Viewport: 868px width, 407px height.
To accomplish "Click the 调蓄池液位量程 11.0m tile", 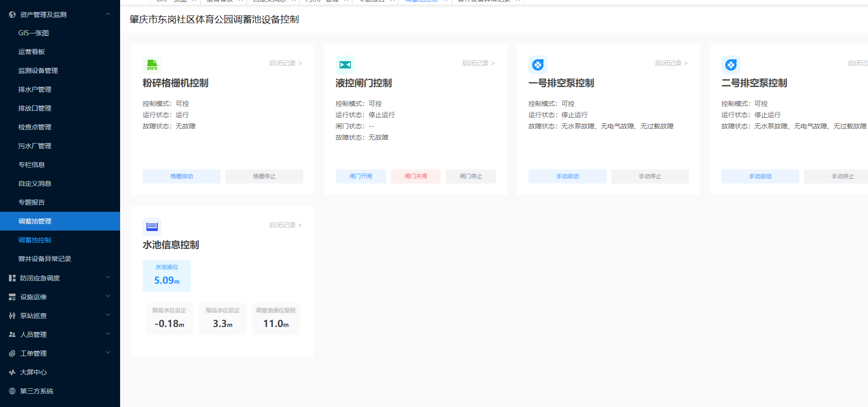I will coord(276,319).
